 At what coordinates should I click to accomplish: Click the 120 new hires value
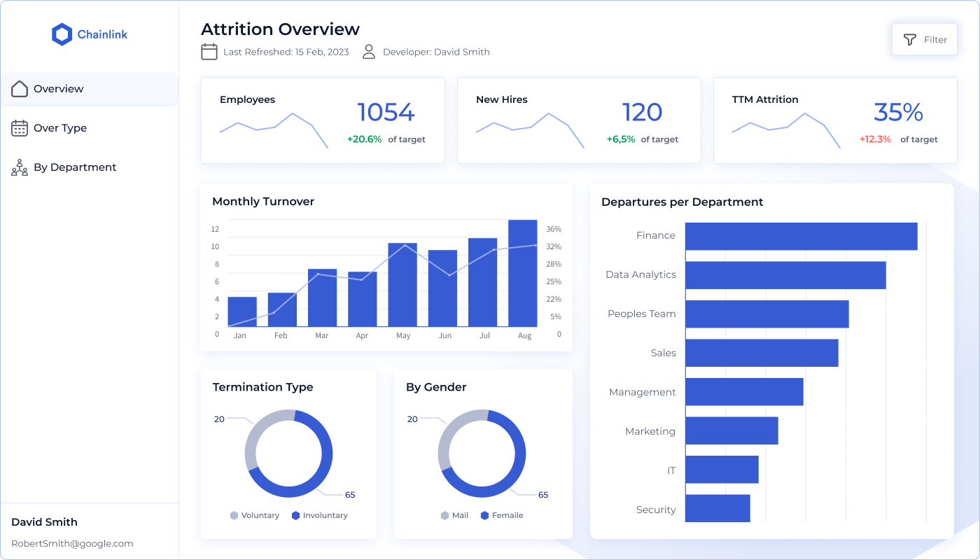[642, 112]
